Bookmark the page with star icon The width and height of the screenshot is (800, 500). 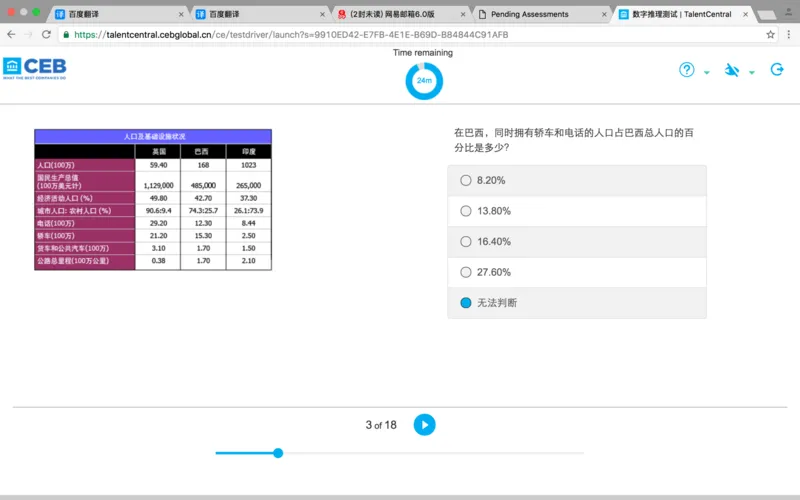coord(770,34)
